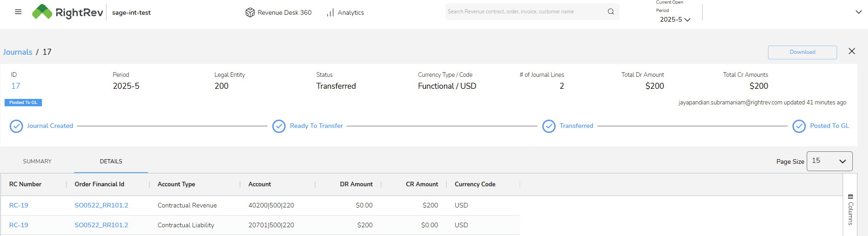Select the DETAILS tab
This screenshot has height=236, width=868.
(111, 161)
